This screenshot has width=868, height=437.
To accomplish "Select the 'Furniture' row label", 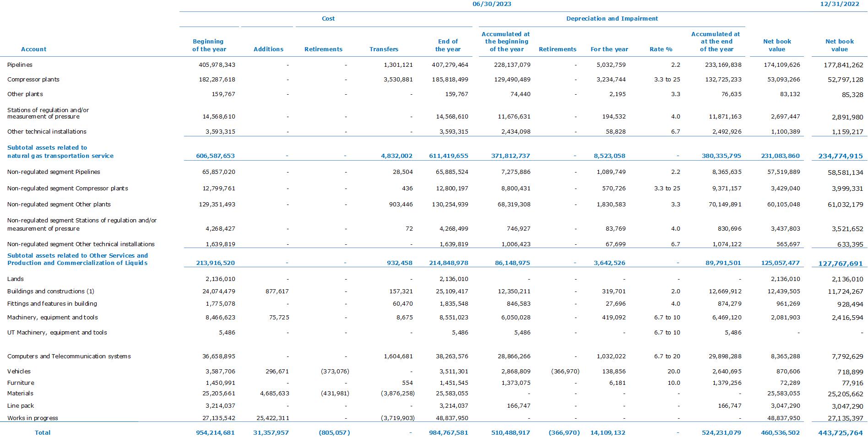I will click(21, 383).
